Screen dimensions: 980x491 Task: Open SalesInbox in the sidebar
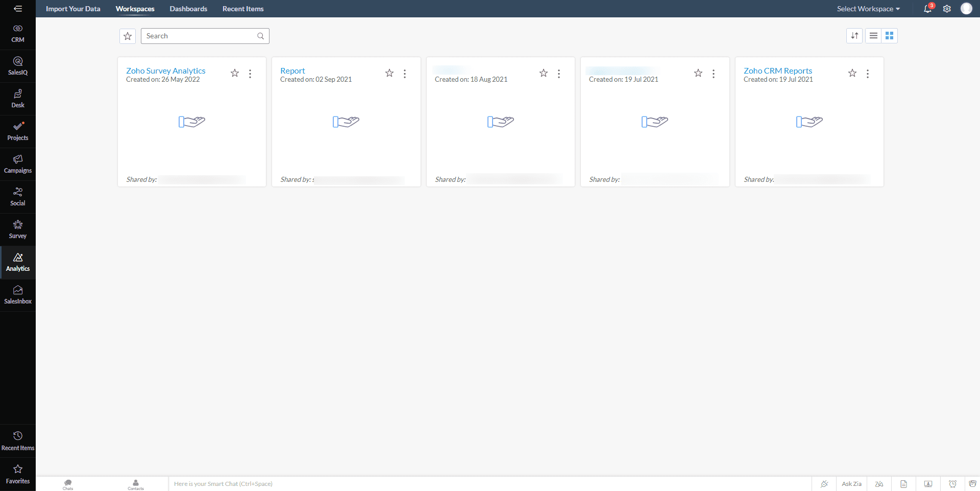tap(18, 295)
